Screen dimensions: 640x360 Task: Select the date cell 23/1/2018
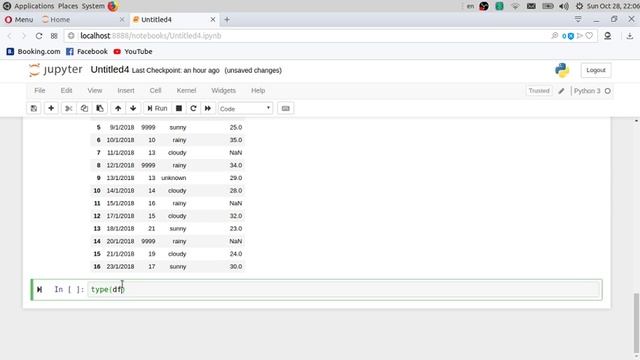click(120, 267)
